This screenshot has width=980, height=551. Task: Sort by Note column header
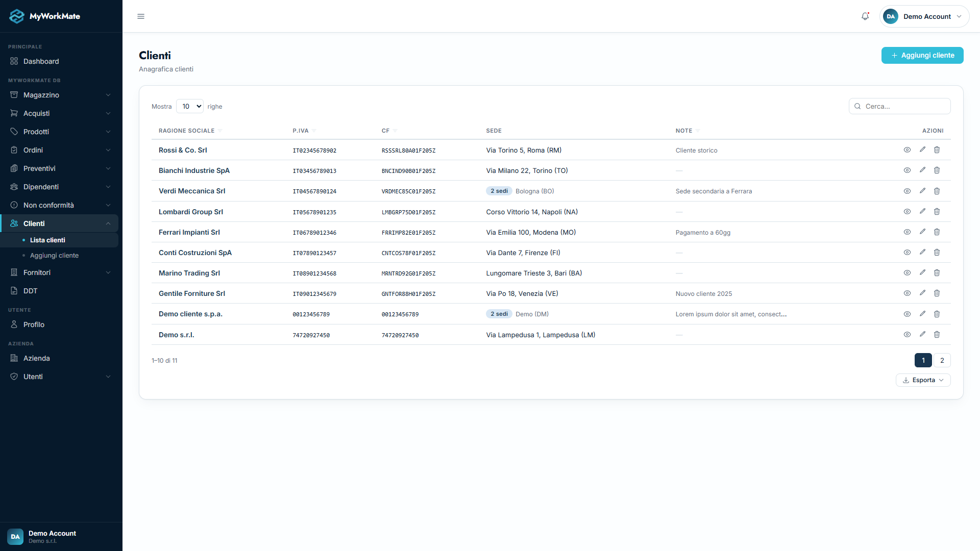pyautogui.click(x=688, y=131)
